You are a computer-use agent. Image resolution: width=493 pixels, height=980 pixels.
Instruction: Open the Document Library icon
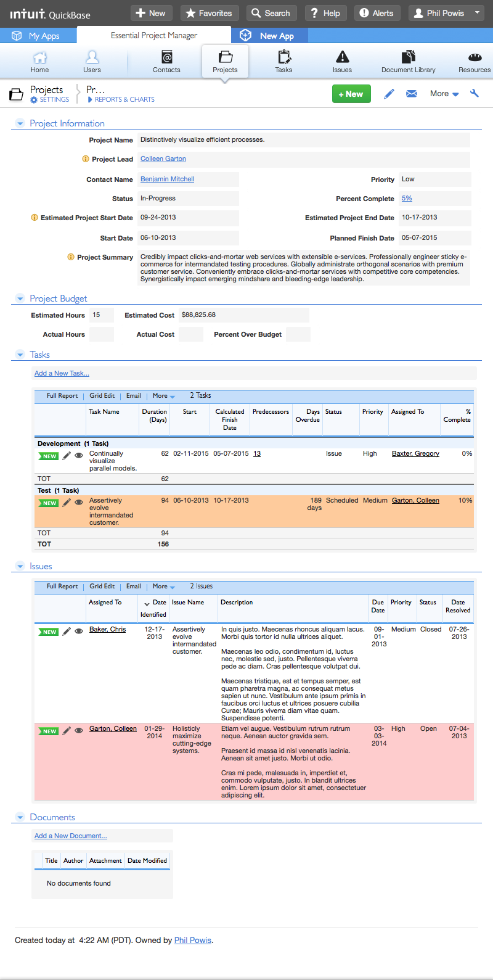[x=408, y=58]
